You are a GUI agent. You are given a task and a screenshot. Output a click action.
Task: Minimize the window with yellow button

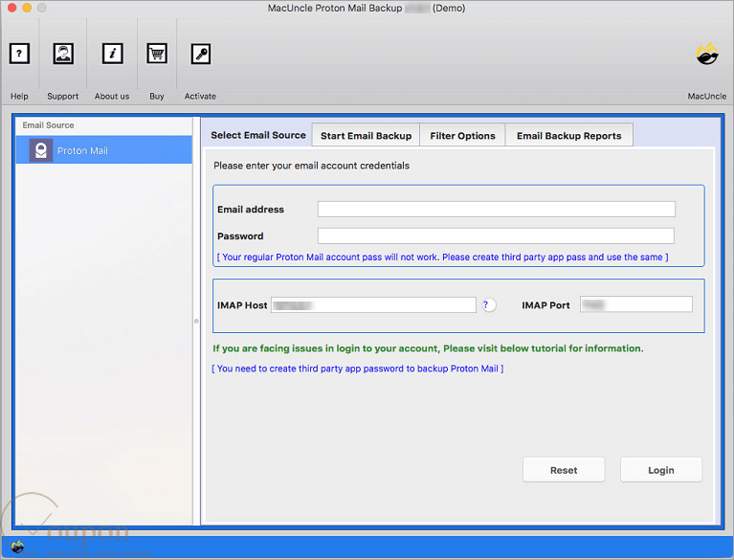point(27,8)
